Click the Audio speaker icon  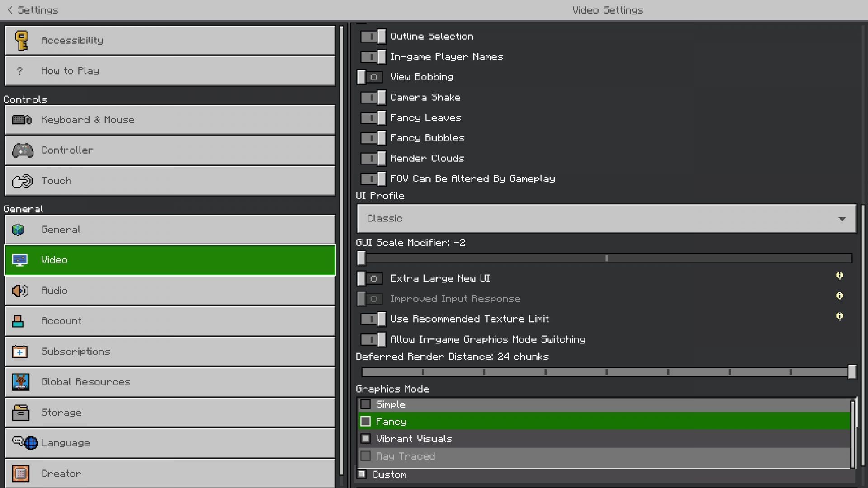pos(20,291)
